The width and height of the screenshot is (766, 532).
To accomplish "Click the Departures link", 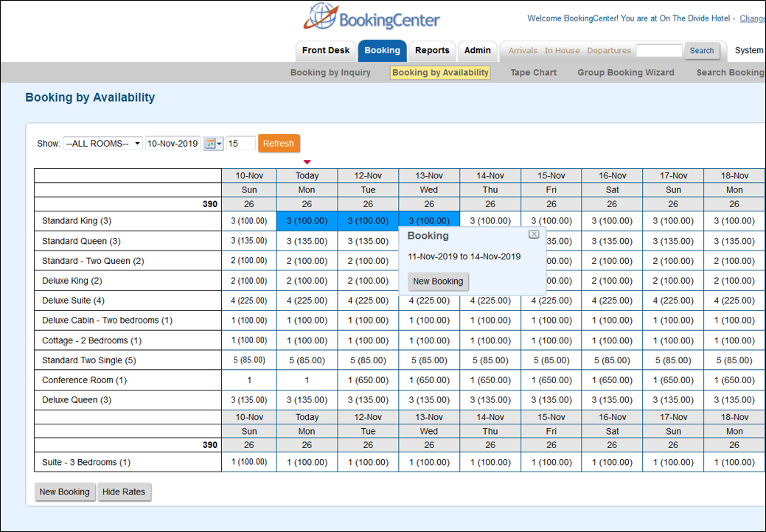I will 609,50.
